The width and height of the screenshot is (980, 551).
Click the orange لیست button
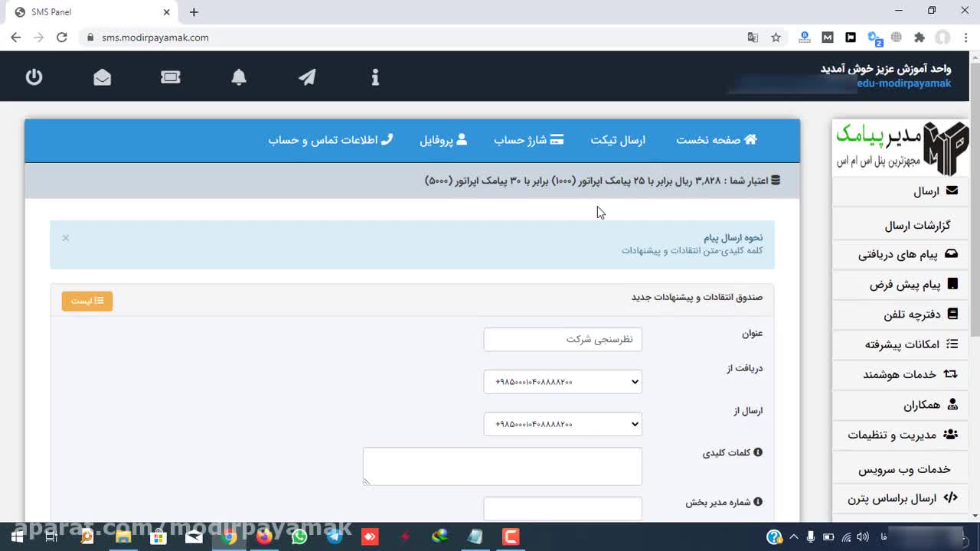pos(87,302)
